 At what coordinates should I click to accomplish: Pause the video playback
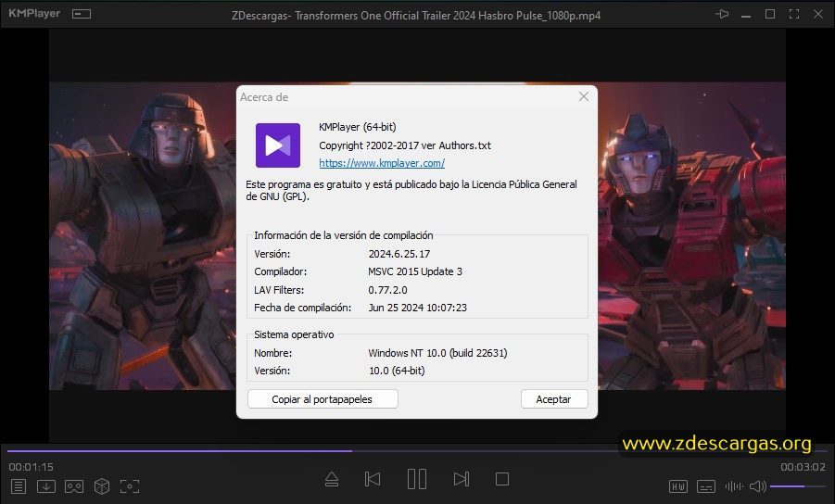[x=417, y=479]
